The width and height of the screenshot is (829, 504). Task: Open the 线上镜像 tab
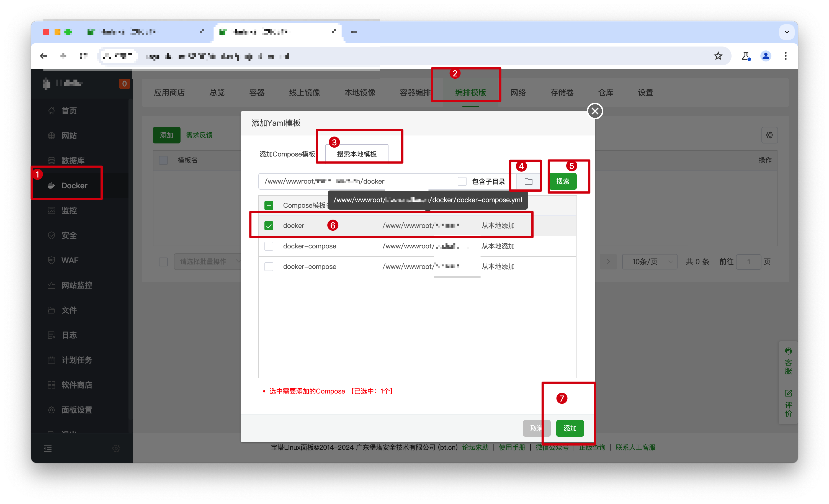tap(305, 92)
